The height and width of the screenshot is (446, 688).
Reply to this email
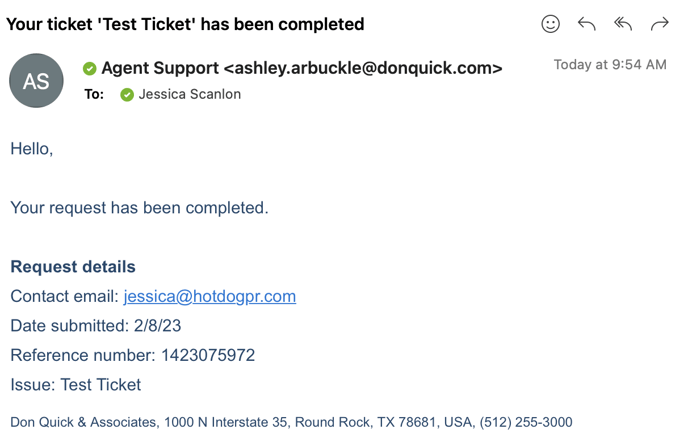coord(587,24)
